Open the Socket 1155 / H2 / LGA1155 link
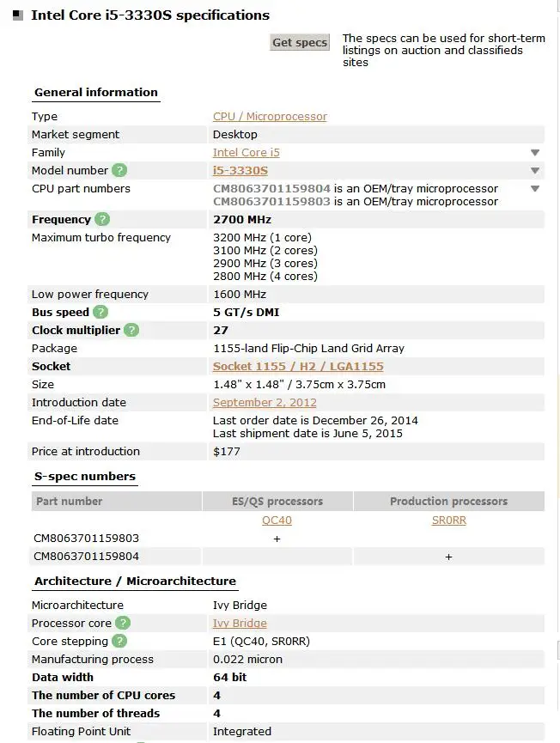This screenshot has width=560, height=743. click(298, 366)
